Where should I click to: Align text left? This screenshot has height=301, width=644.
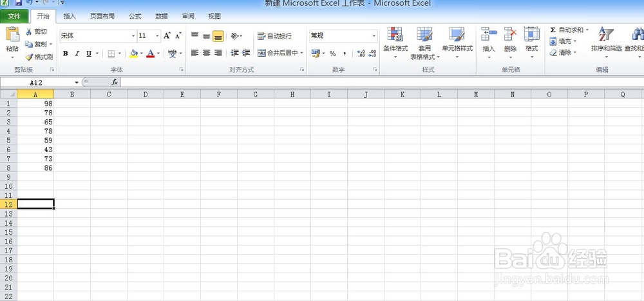tap(194, 53)
